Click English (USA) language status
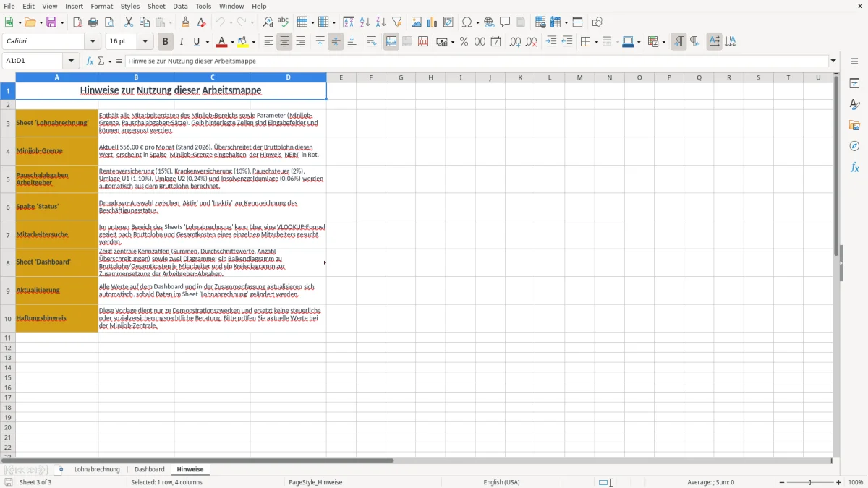The width and height of the screenshot is (868, 488). click(x=501, y=482)
